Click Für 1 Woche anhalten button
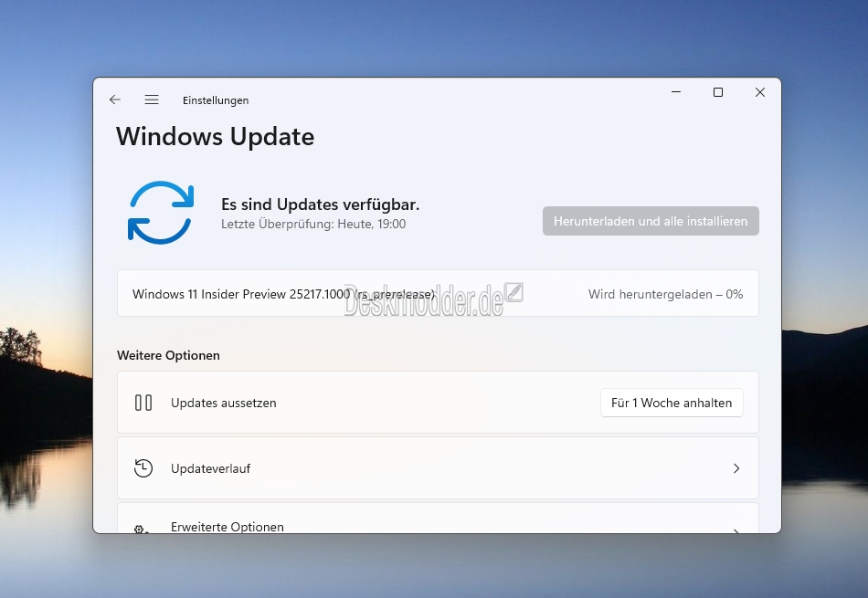868x598 pixels. 672,403
